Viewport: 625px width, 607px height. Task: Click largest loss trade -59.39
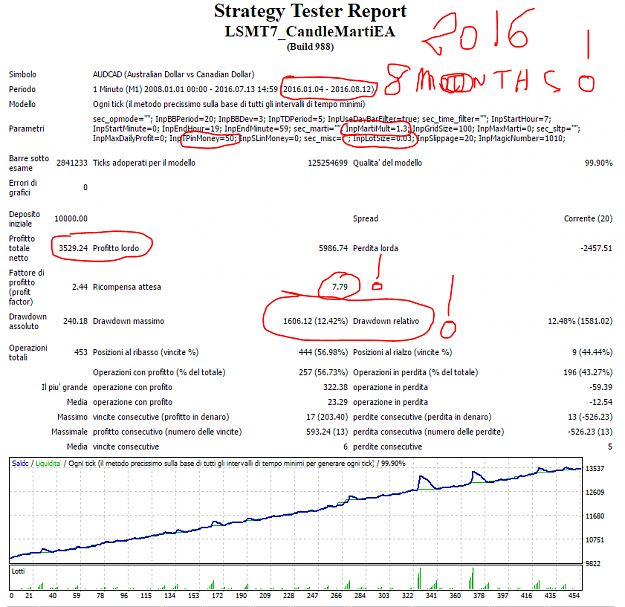coord(601,387)
